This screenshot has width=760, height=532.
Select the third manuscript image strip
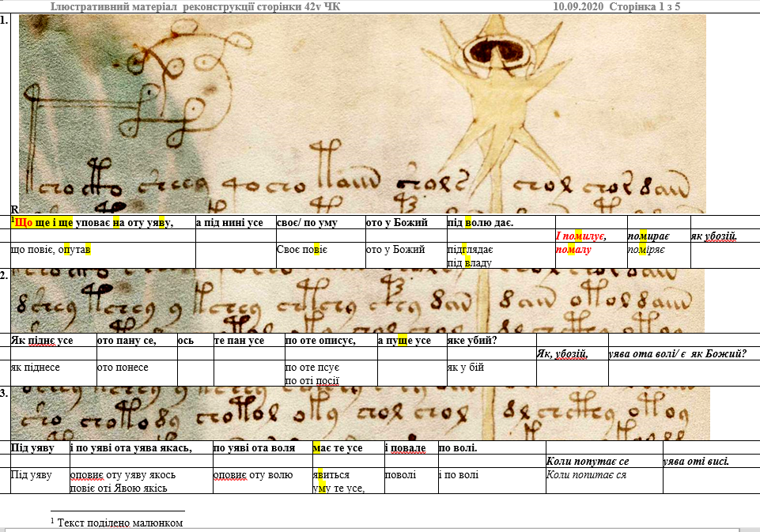click(x=360, y=413)
